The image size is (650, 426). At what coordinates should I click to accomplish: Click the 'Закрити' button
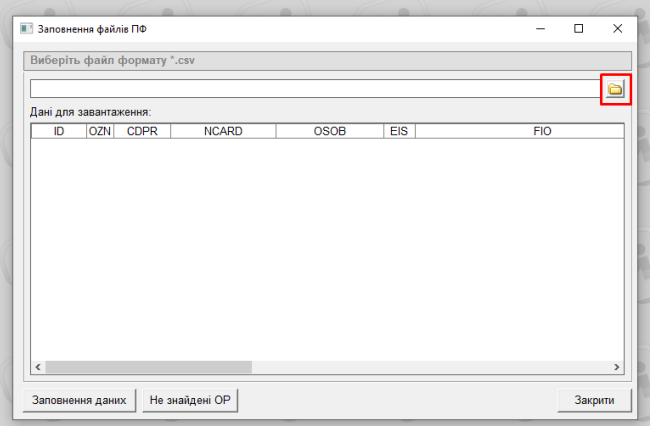tap(594, 400)
